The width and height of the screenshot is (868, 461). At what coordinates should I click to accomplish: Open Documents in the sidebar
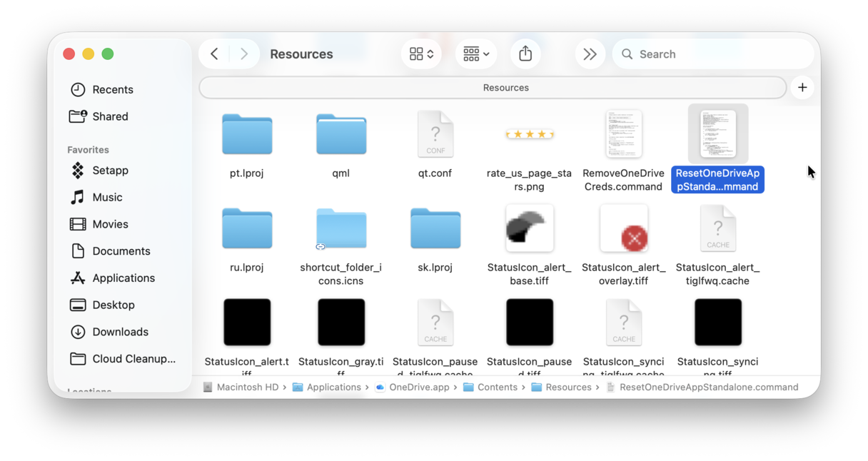coord(120,251)
